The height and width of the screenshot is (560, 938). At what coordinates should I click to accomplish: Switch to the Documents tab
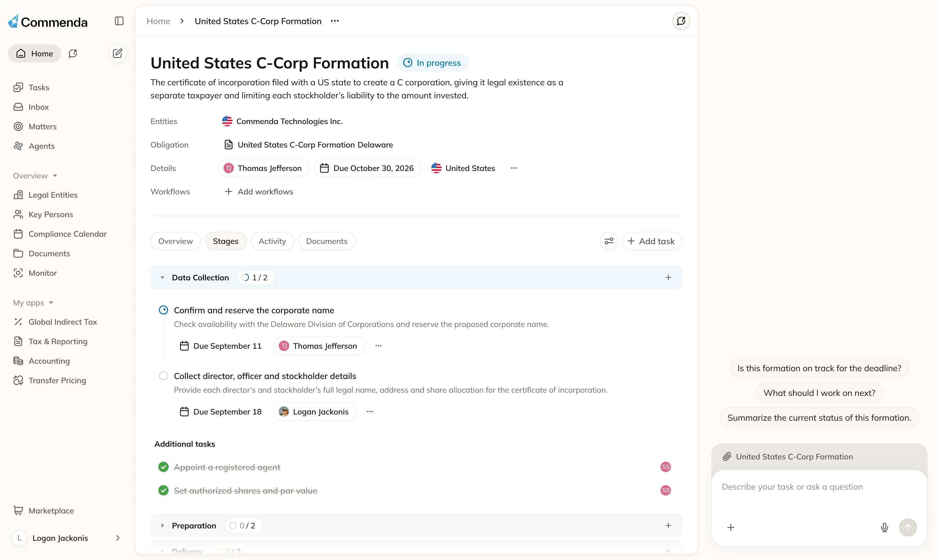326,241
